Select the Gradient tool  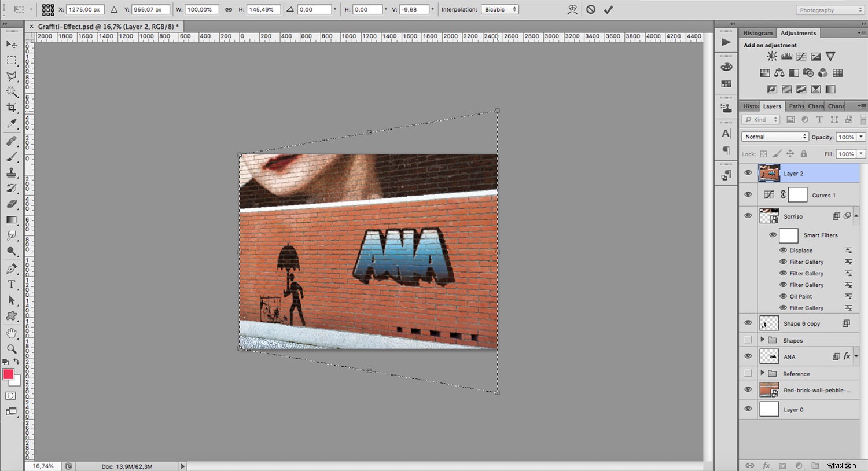pos(10,220)
